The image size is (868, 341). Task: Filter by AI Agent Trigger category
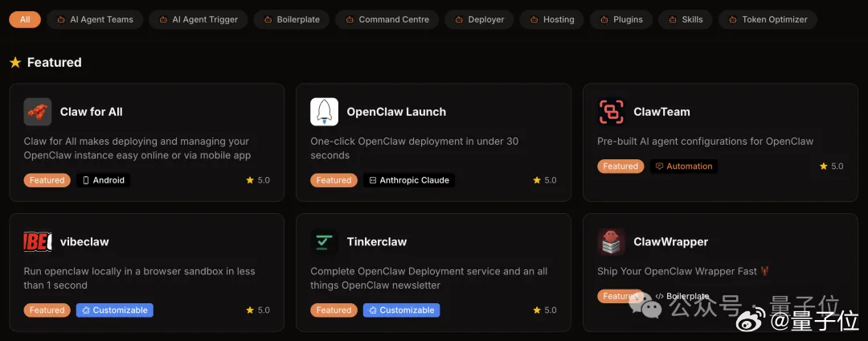[199, 19]
